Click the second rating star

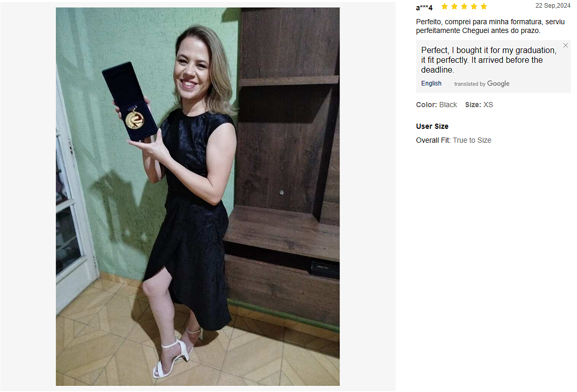click(x=454, y=7)
